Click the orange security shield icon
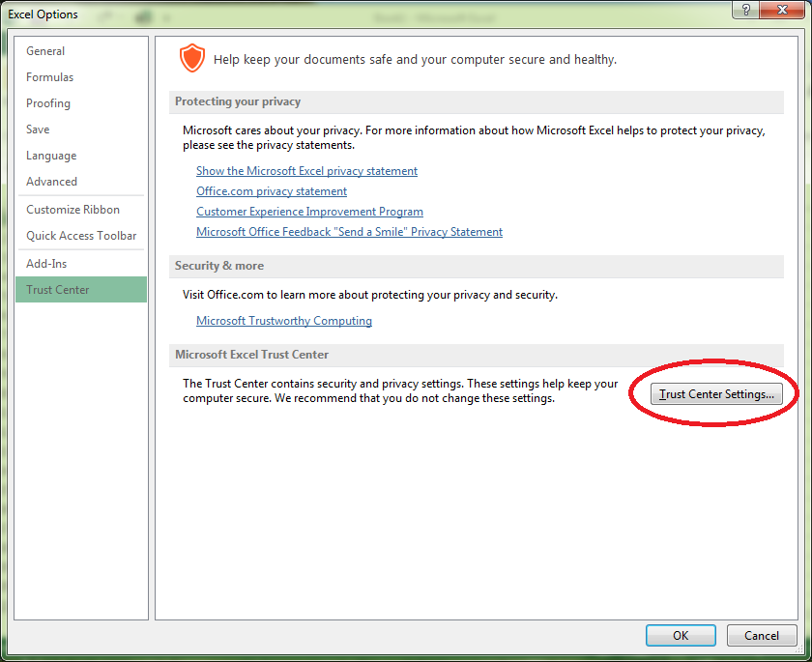The height and width of the screenshot is (662, 812). coord(192,58)
